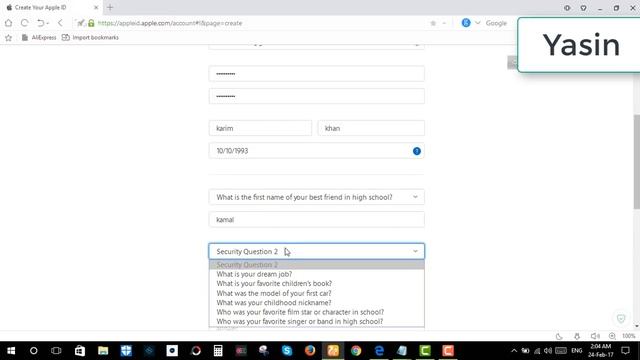Click the download arrow icon in status bar
Viewport: 640px width, 360px height.
point(577,336)
